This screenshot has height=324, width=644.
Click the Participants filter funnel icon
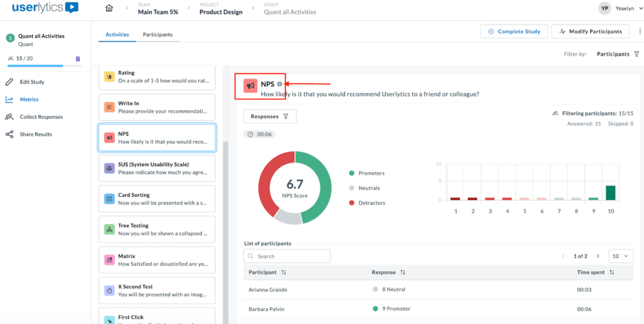tap(636, 54)
